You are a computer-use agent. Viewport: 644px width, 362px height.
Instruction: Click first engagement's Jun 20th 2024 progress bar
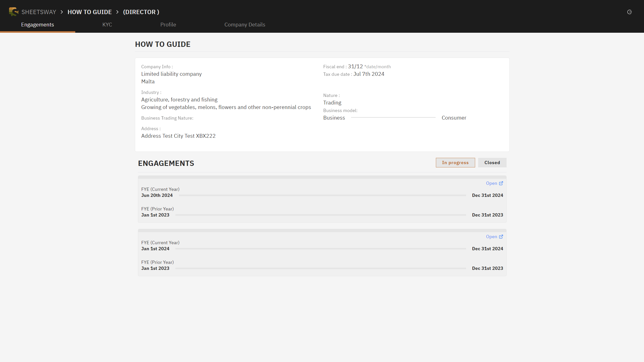[322, 195]
